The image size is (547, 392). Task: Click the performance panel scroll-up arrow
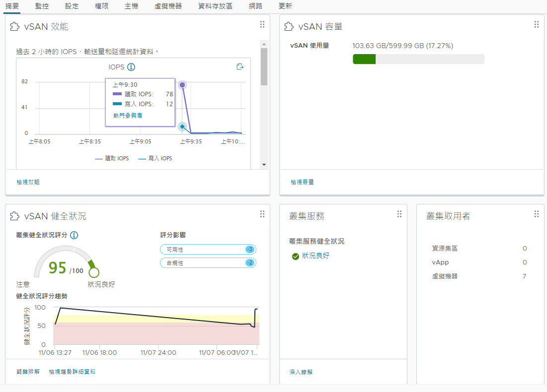(264, 44)
